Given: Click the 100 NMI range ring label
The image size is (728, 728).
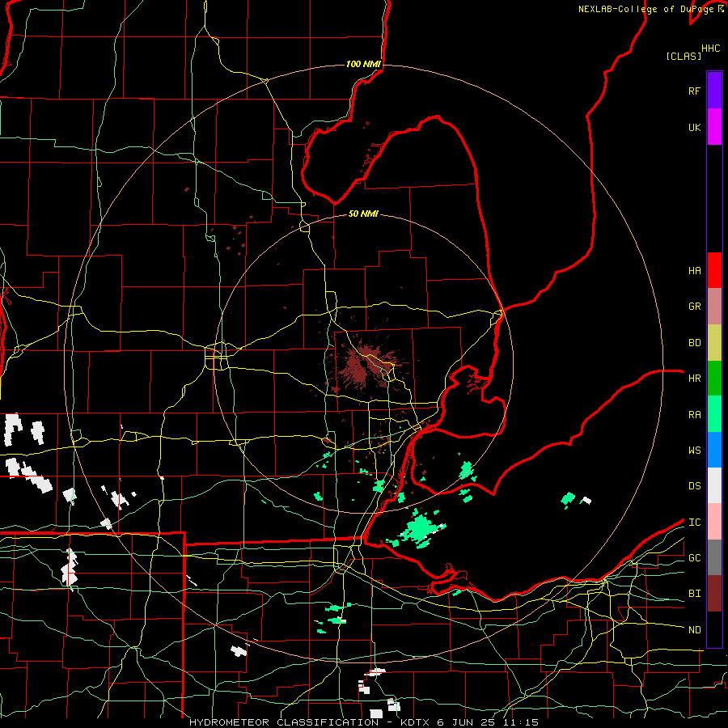Looking at the screenshot, I should click(x=363, y=64).
